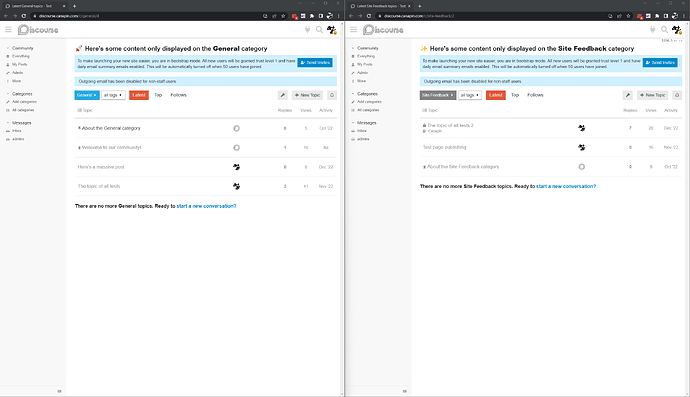Click Discourse logo in Site Feedback window
This screenshot has height=397, width=690.
coord(383,29)
